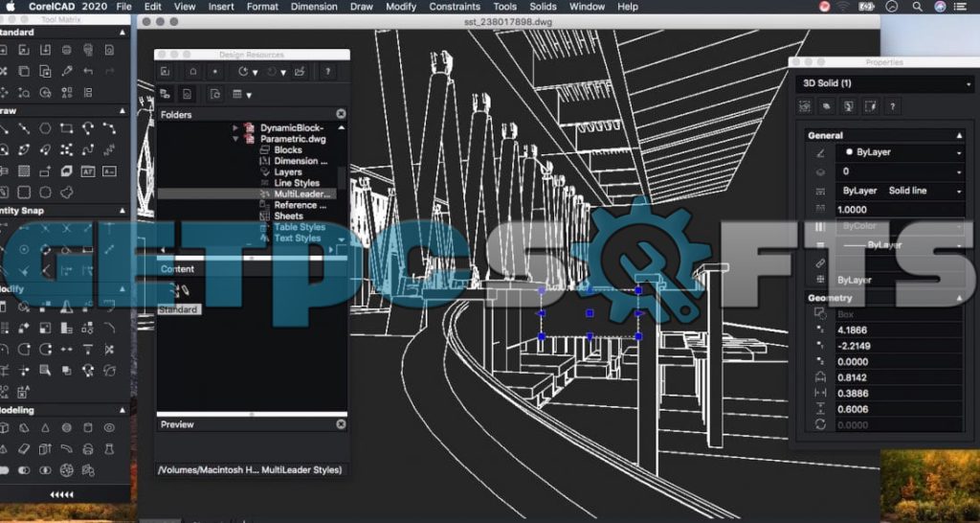Select Sheets in the folder tree
The width and height of the screenshot is (980, 523).
(x=288, y=216)
